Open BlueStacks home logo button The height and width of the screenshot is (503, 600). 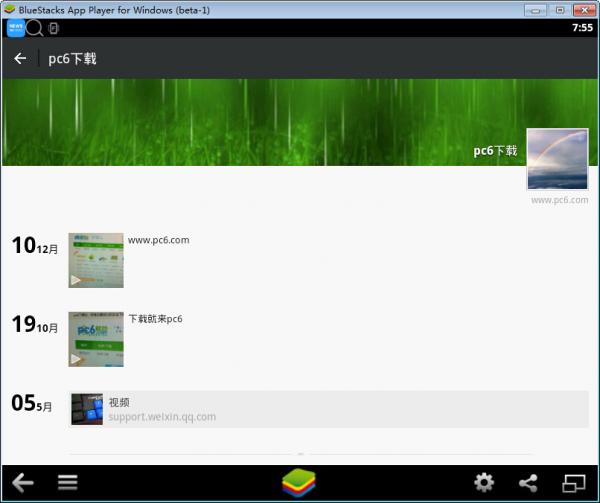[299, 483]
